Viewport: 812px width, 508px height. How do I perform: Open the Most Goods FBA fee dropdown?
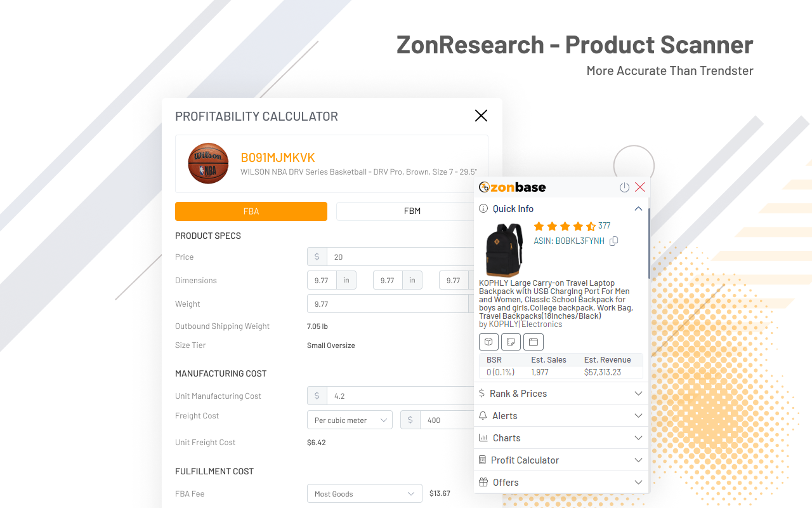(364, 493)
